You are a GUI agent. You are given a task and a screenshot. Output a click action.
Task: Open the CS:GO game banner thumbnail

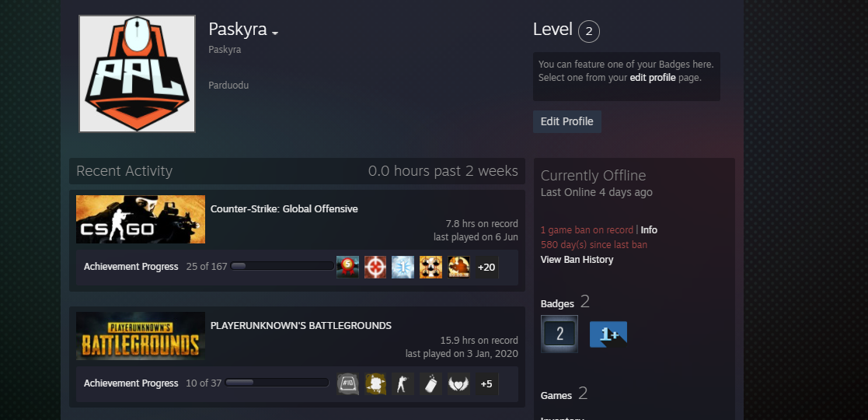point(141,219)
